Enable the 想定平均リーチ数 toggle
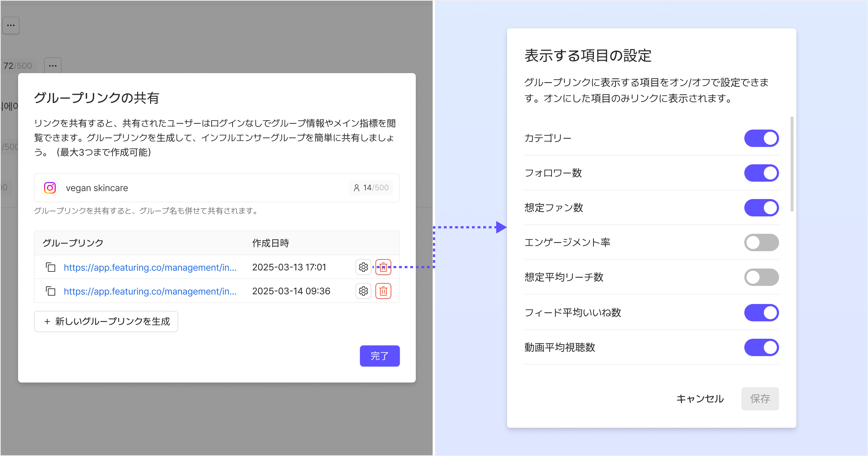 coord(761,277)
